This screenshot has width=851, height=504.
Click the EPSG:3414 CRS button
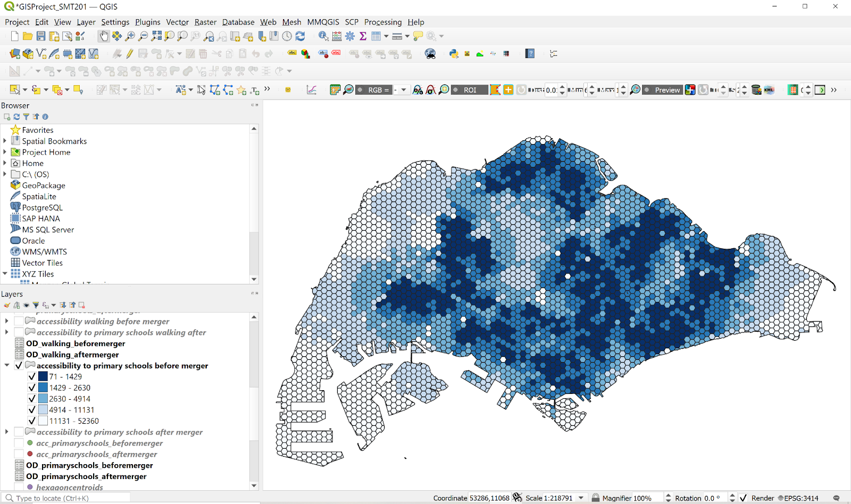[x=798, y=498]
